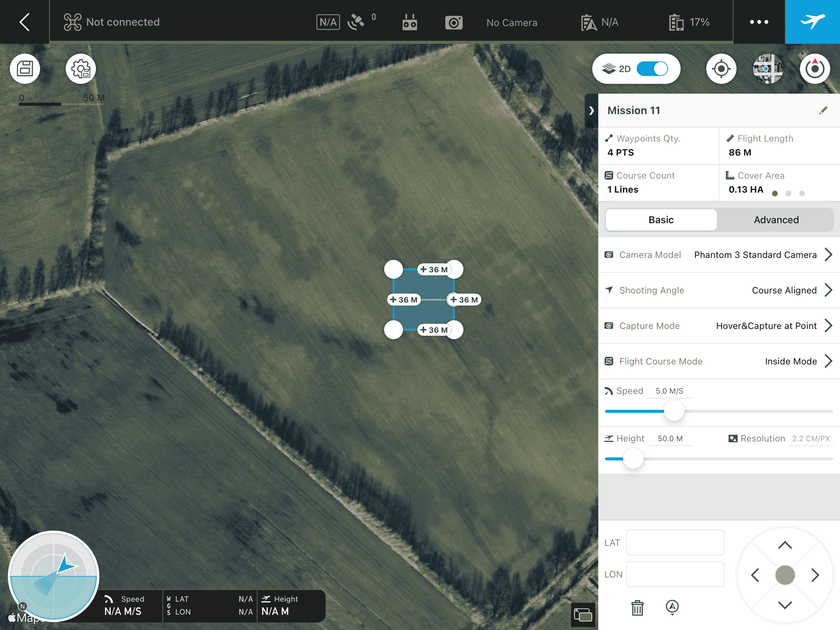Delete waypoint using trash icon
Viewport: 840px width, 630px height.
pos(637,607)
